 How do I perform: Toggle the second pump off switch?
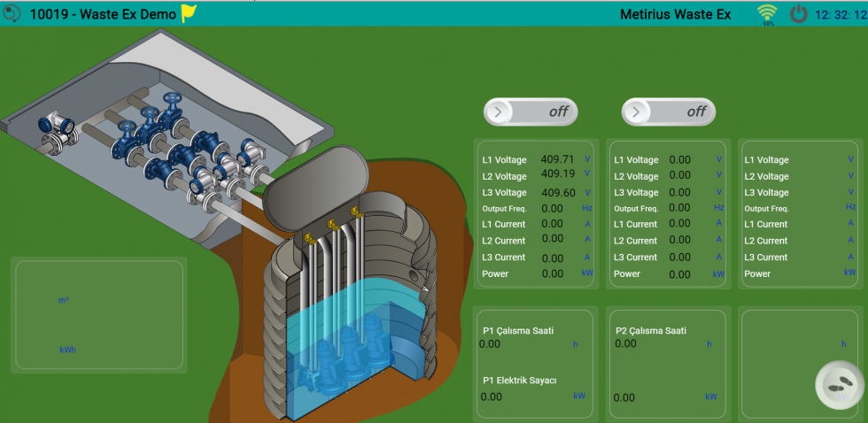click(669, 112)
